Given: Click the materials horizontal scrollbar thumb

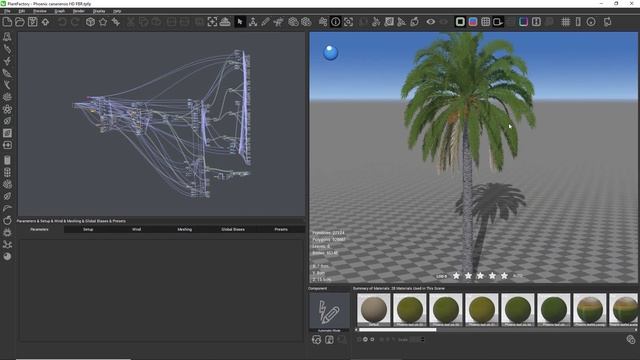Looking at the screenshot, I should pyautogui.click(x=398, y=330).
